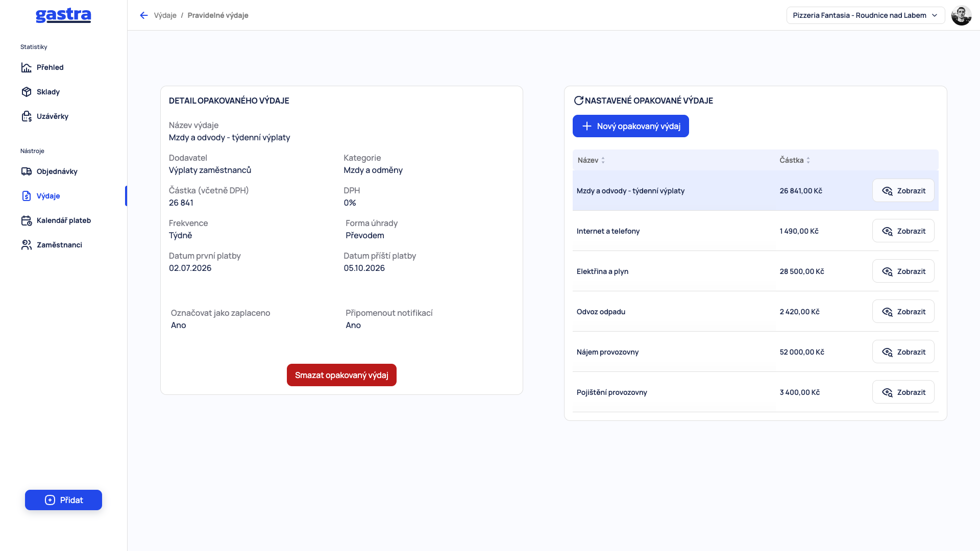The image size is (980, 551).
Task: Click the Pravidelné výdaje breadcrumb text
Action: pyautogui.click(x=218, y=15)
